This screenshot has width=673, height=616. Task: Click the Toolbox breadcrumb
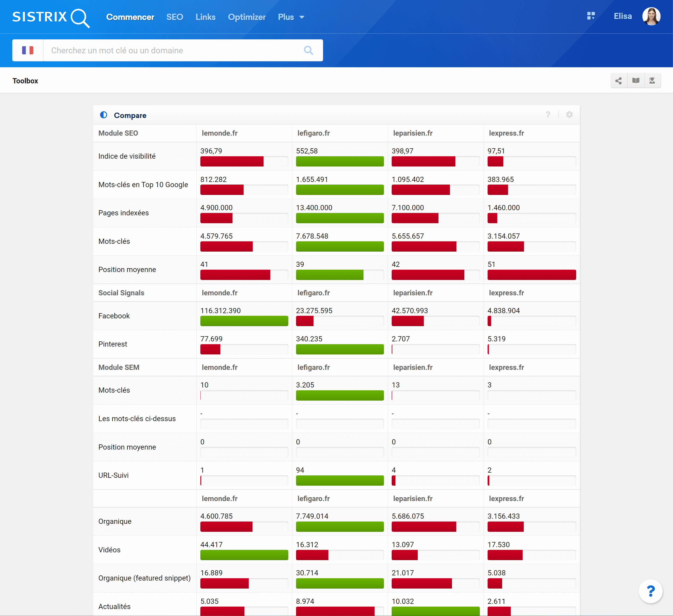click(x=25, y=81)
